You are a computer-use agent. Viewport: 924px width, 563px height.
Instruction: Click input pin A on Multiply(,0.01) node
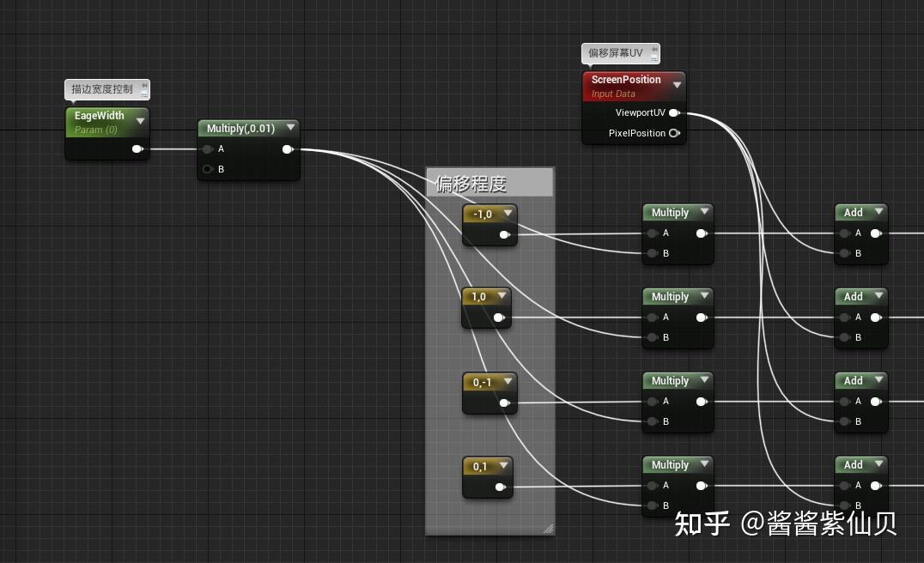point(206,148)
